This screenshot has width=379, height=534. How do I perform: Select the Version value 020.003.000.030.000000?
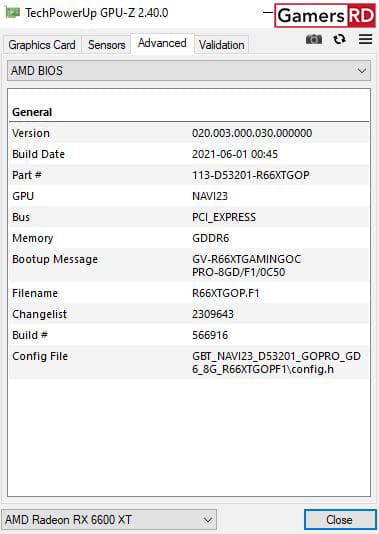click(252, 133)
